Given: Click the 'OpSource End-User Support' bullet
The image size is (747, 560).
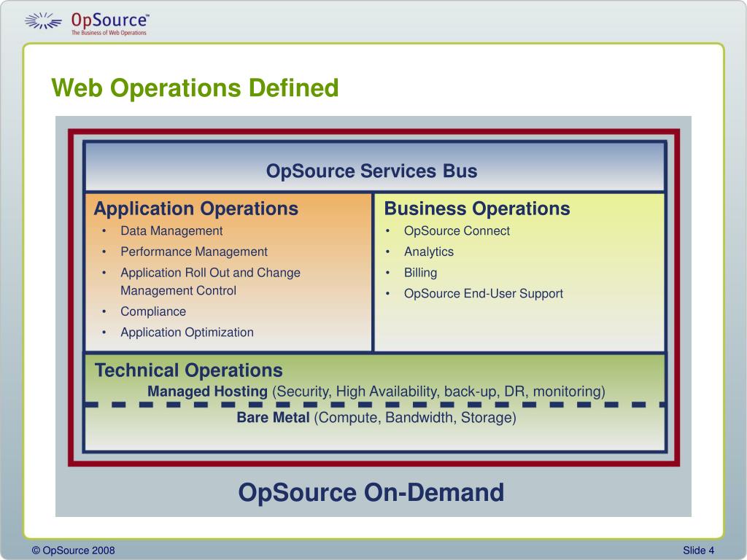Looking at the screenshot, I should 484,293.
